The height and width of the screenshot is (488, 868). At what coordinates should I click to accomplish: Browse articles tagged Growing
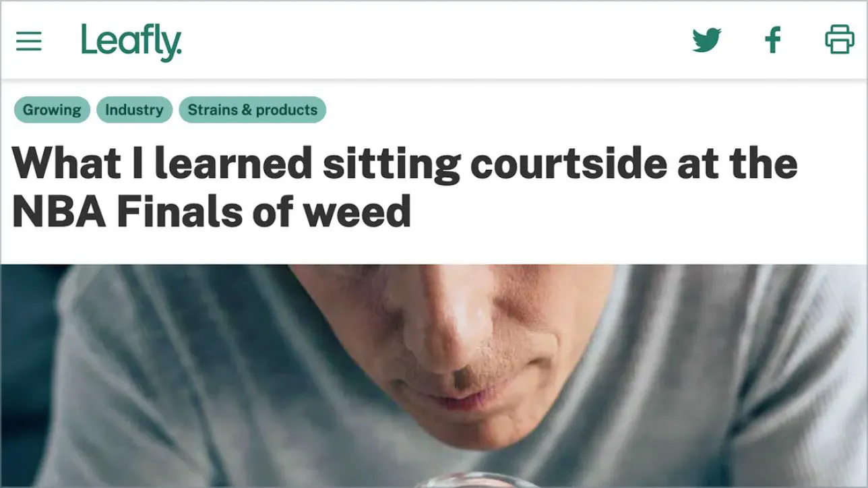click(52, 110)
